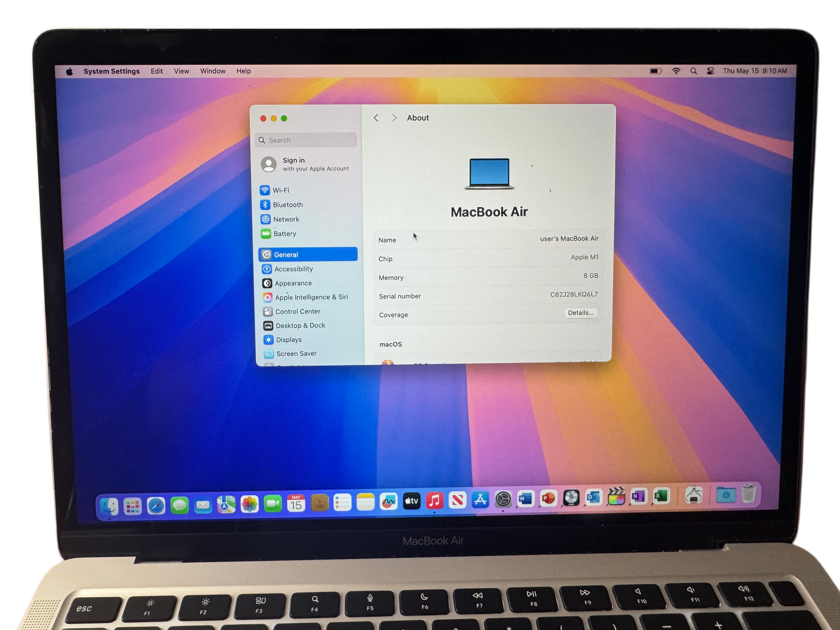Open the Edit menu
This screenshot has height=630, width=840.
tap(157, 71)
